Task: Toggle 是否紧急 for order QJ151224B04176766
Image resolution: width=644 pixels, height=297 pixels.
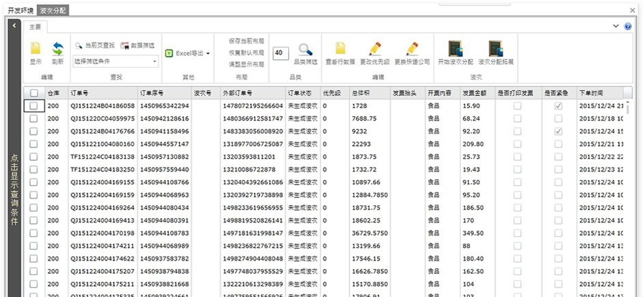Action: click(558, 131)
